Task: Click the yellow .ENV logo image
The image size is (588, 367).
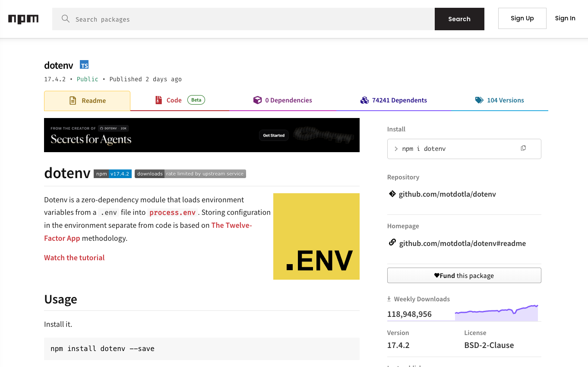Action: point(316,236)
